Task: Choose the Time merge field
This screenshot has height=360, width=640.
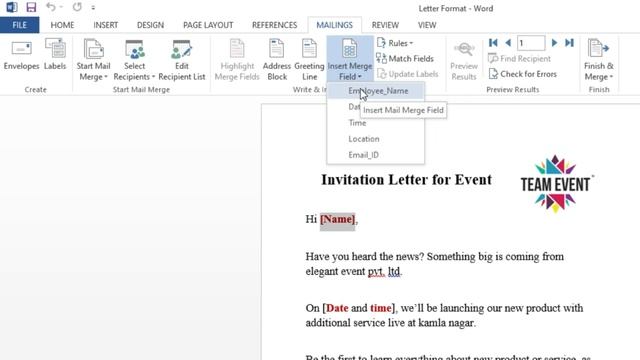Action: (x=376, y=123)
